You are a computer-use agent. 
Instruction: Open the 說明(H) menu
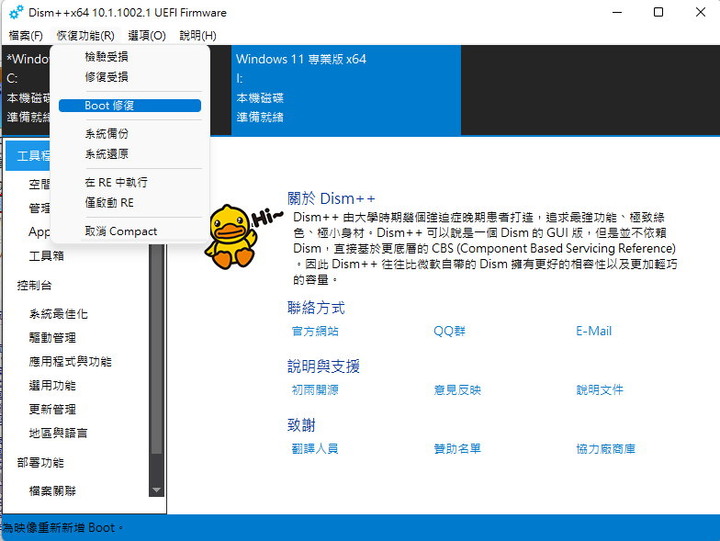[x=198, y=35]
